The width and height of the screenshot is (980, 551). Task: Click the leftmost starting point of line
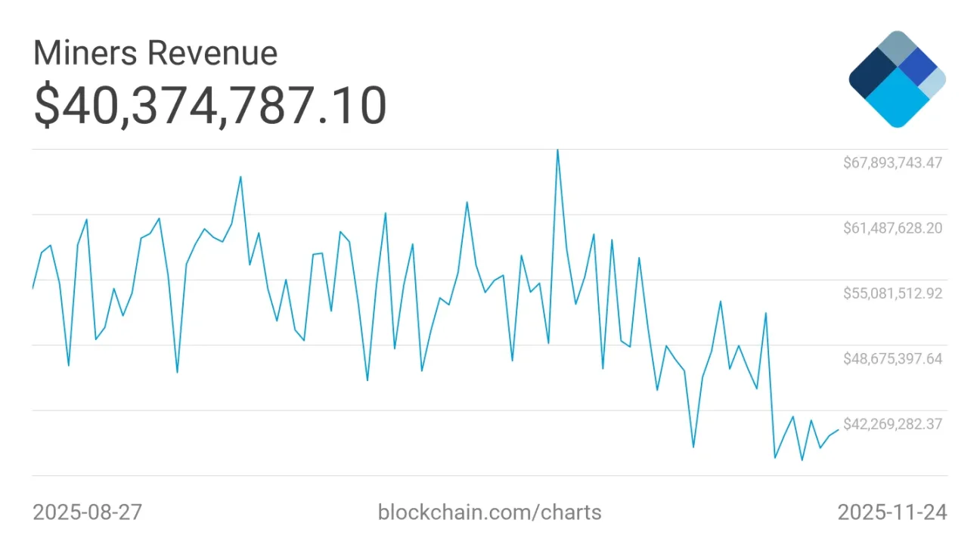pyautogui.click(x=33, y=288)
